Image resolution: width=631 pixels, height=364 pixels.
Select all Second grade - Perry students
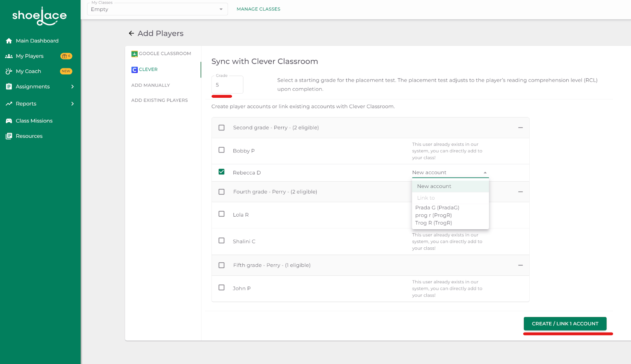(x=222, y=128)
